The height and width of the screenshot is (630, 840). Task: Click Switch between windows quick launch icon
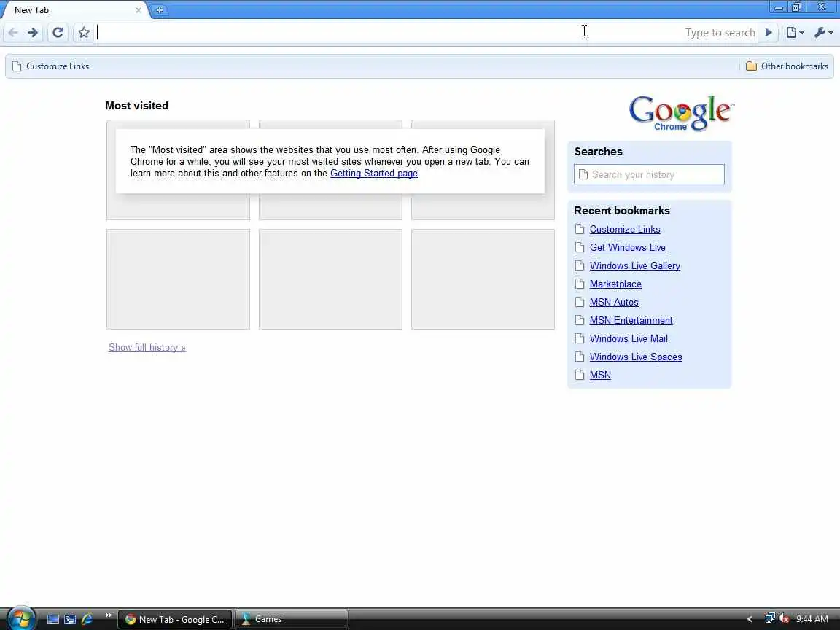[x=70, y=619]
